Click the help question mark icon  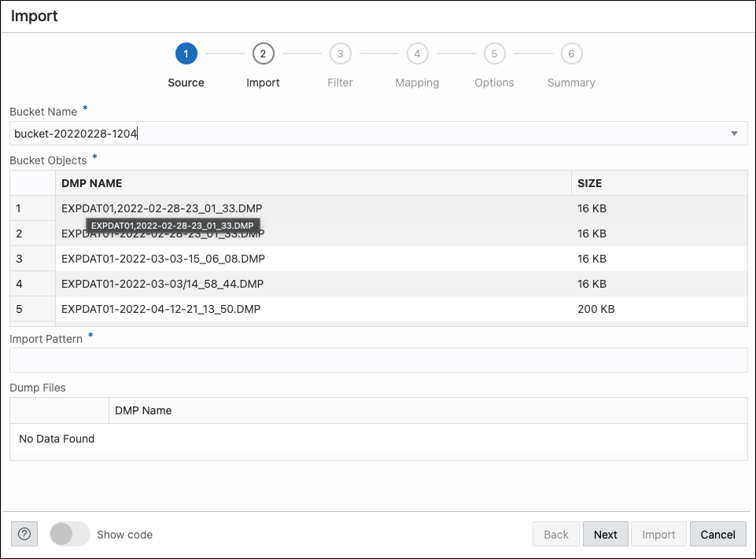pyautogui.click(x=24, y=534)
